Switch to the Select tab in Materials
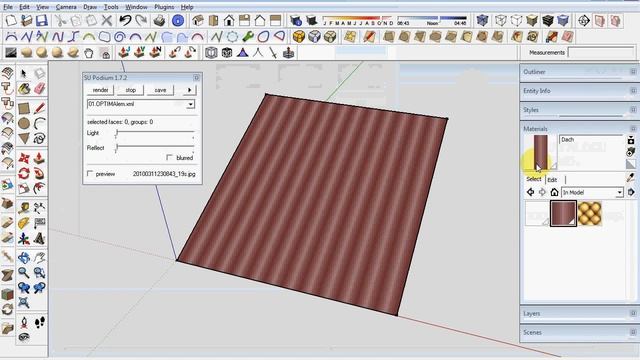640x360 pixels. (533, 179)
